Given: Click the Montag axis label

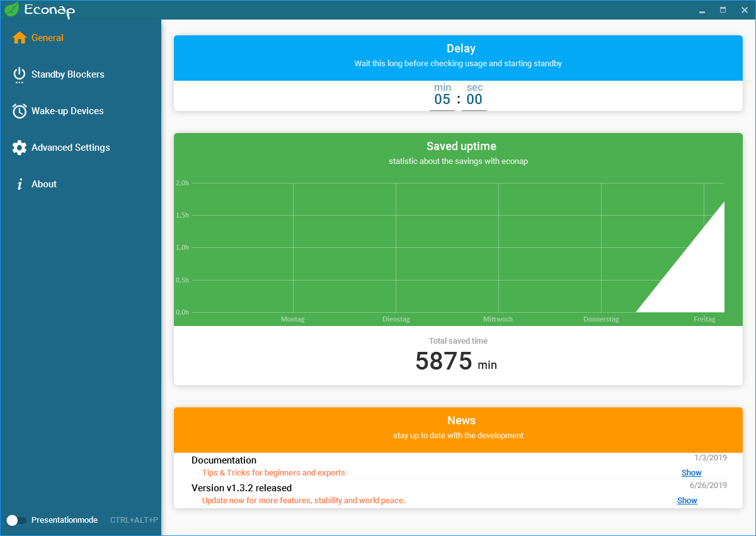Looking at the screenshot, I should [x=293, y=319].
